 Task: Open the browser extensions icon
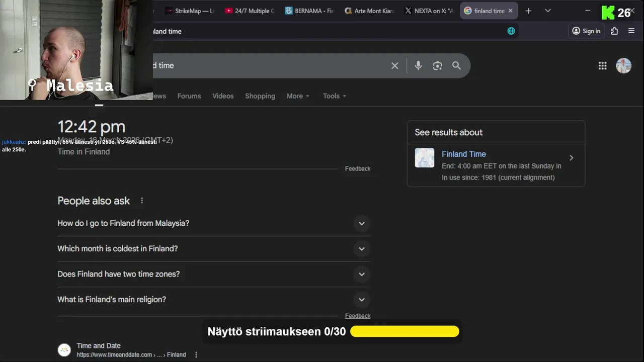click(x=614, y=31)
